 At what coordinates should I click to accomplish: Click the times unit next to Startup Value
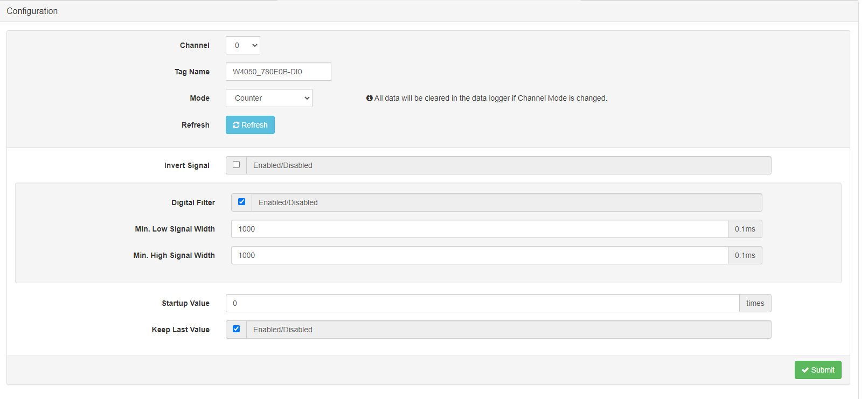(755, 303)
